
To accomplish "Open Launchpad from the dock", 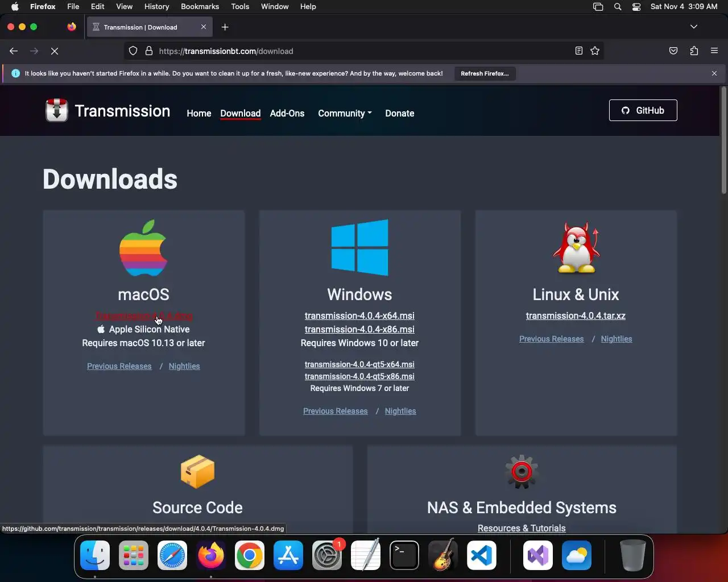I will [134, 555].
